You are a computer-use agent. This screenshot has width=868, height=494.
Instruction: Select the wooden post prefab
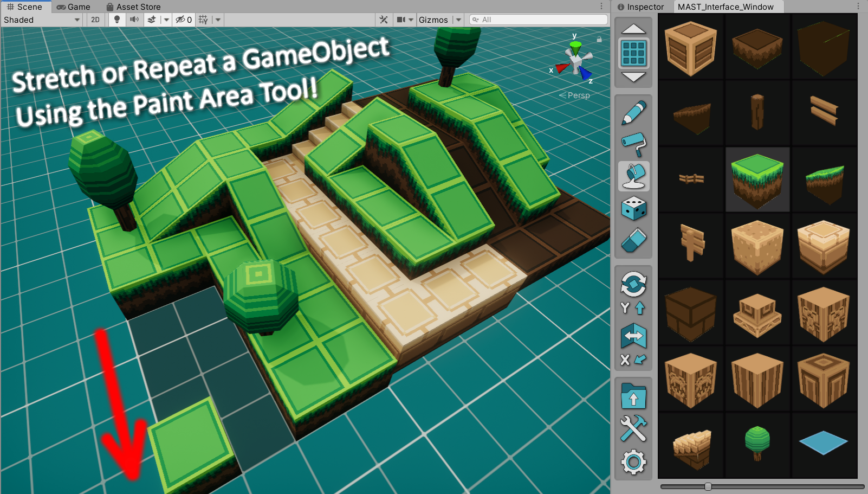[x=757, y=113]
